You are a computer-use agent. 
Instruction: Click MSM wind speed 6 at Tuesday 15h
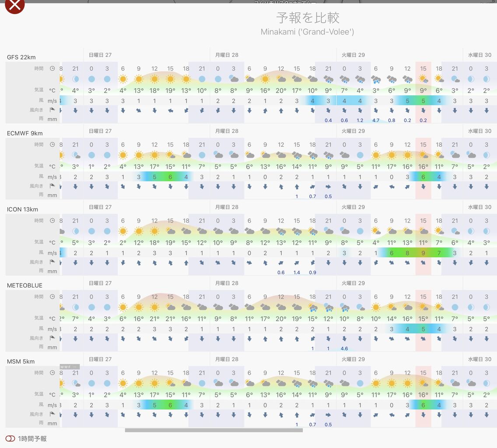[x=423, y=405]
